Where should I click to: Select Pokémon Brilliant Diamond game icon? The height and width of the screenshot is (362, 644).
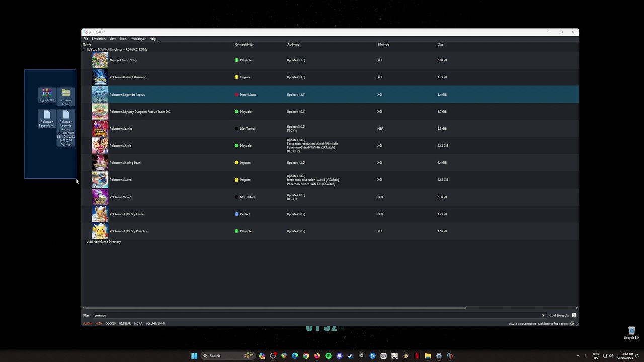pos(100,77)
